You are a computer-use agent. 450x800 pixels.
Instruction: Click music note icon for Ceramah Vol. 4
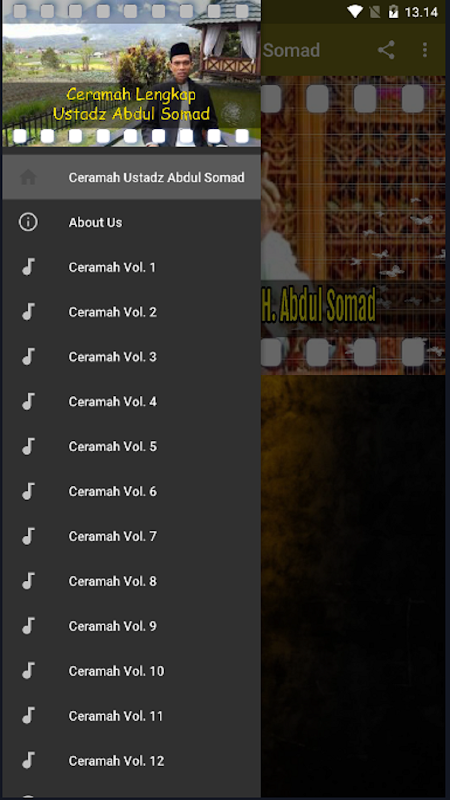28,402
